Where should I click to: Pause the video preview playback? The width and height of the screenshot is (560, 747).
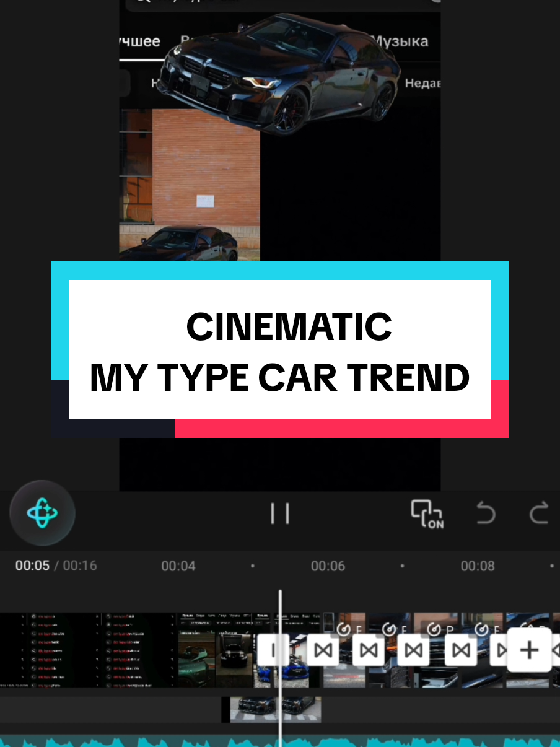tap(280, 513)
